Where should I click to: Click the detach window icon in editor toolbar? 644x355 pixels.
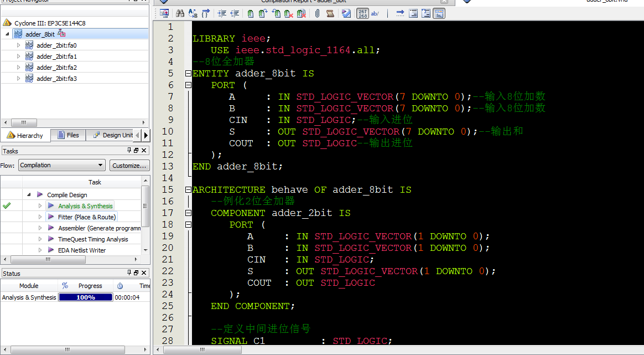point(164,14)
